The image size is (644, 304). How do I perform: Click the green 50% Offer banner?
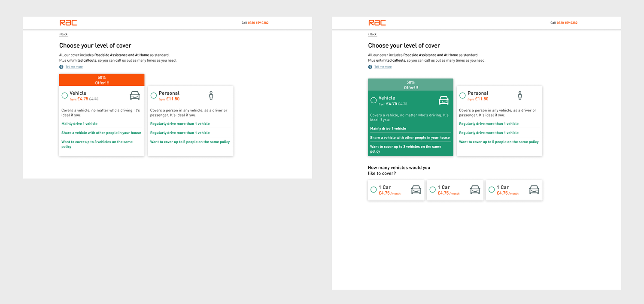click(x=410, y=84)
